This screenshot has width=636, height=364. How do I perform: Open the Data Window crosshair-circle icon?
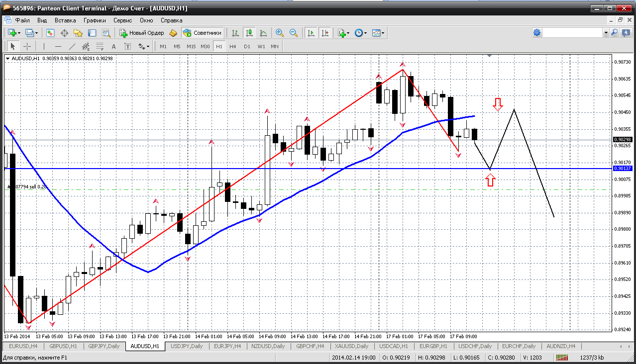(x=64, y=33)
